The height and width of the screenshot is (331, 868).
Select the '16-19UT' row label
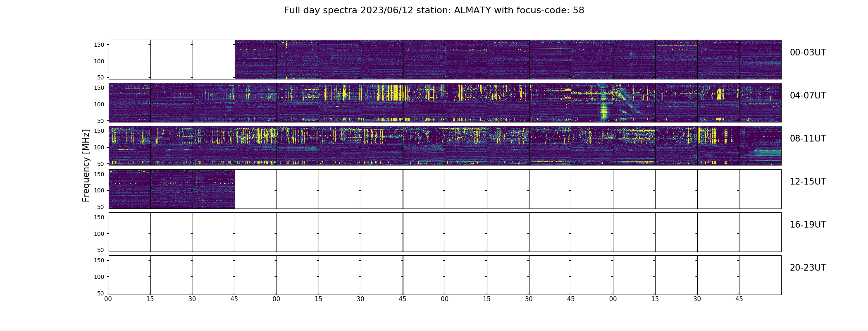(x=808, y=225)
